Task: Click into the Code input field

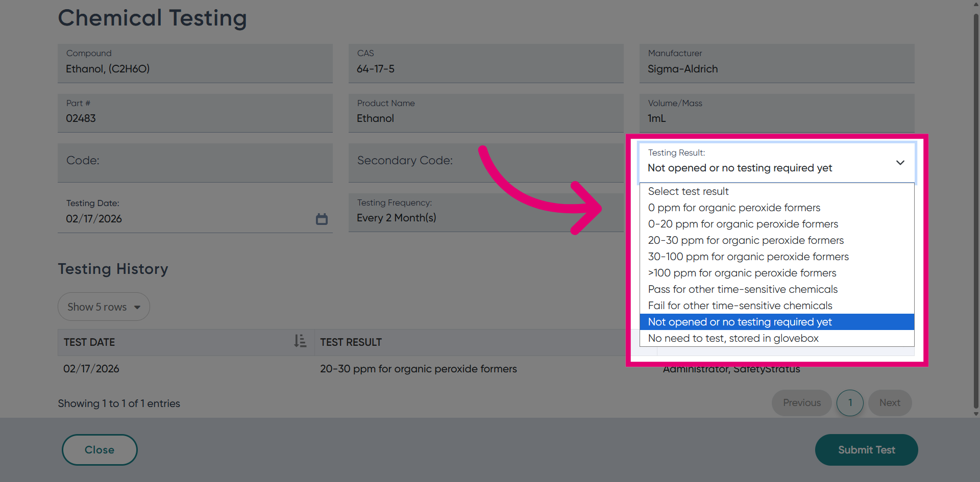Action: point(195,163)
